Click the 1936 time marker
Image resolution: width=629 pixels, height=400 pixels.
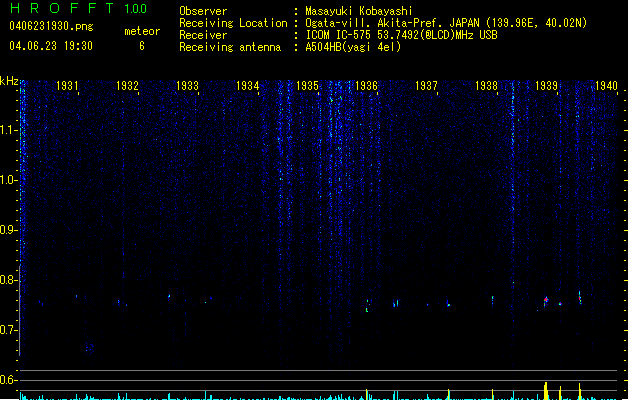point(367,85)
